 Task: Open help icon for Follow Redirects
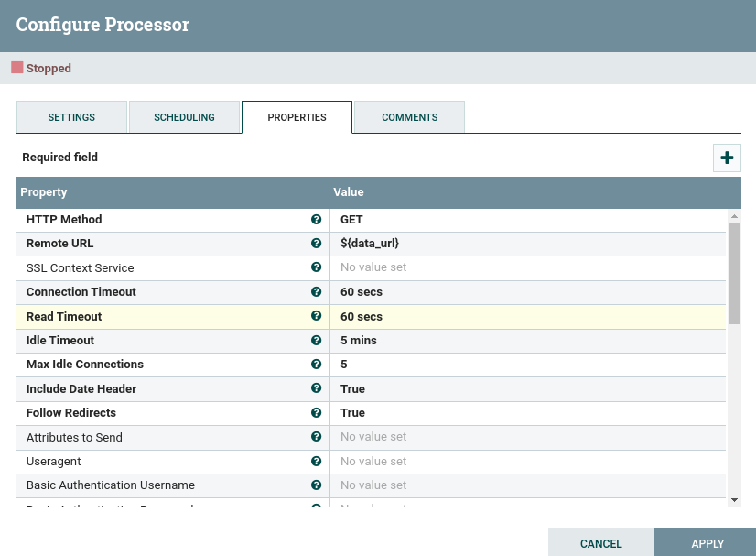[317, 413]
